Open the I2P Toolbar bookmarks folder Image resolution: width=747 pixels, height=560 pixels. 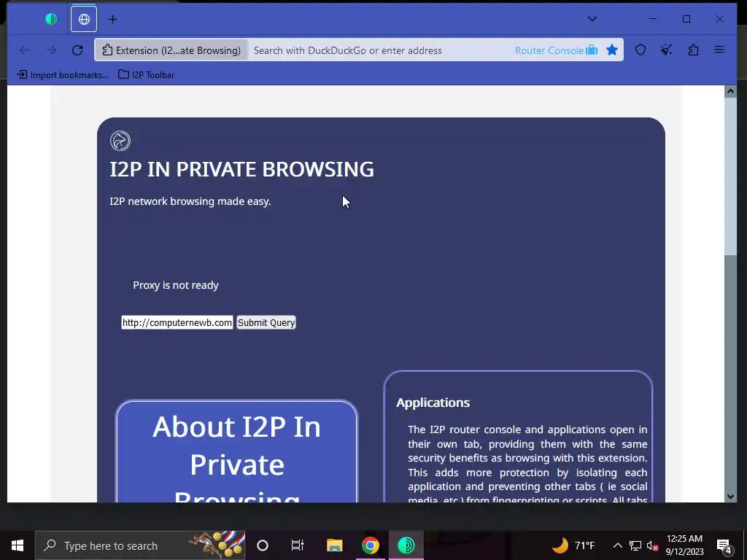147,75
